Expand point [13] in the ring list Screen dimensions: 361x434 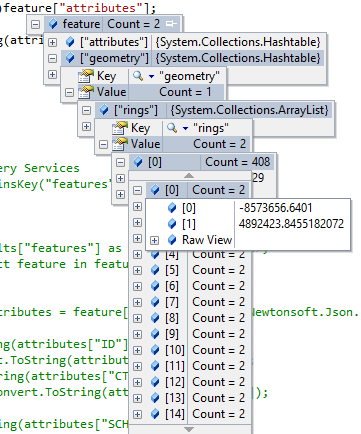[x=137, y=398]
